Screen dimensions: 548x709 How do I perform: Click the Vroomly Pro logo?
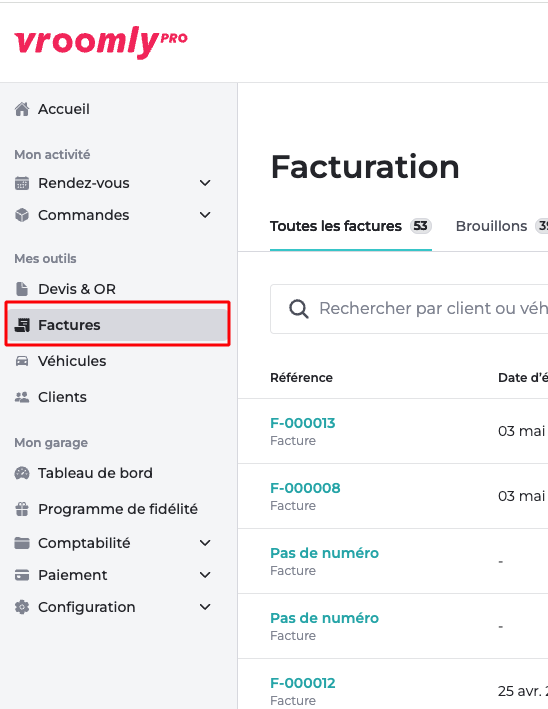click(x=101, y=42)
